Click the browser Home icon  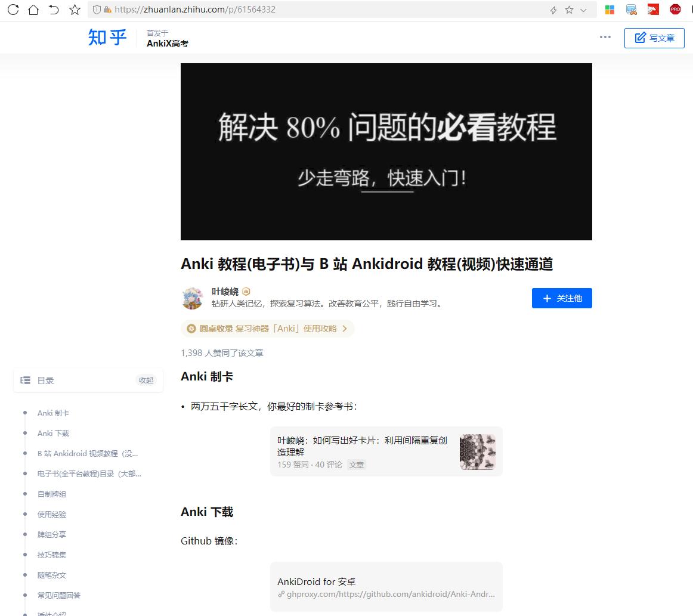tap(33, 9)
